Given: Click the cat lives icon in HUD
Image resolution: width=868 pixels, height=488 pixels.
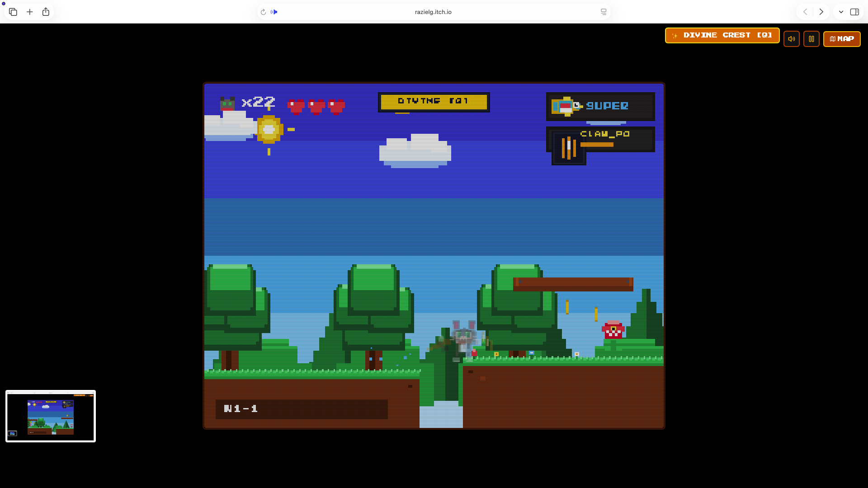Looking at the screenshot, I should [x=227, y=104].
